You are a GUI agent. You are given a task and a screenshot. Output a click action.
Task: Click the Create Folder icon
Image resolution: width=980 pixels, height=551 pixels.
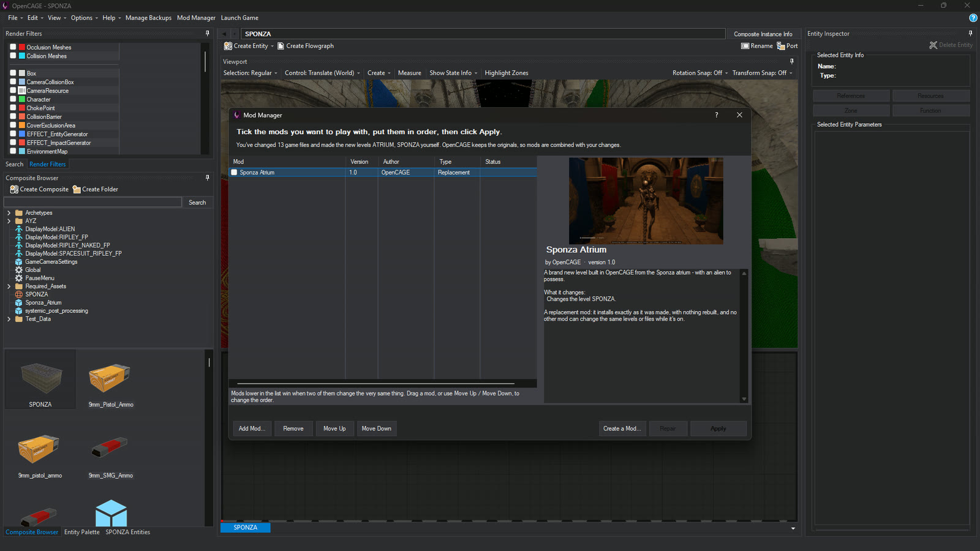(77, 189)
